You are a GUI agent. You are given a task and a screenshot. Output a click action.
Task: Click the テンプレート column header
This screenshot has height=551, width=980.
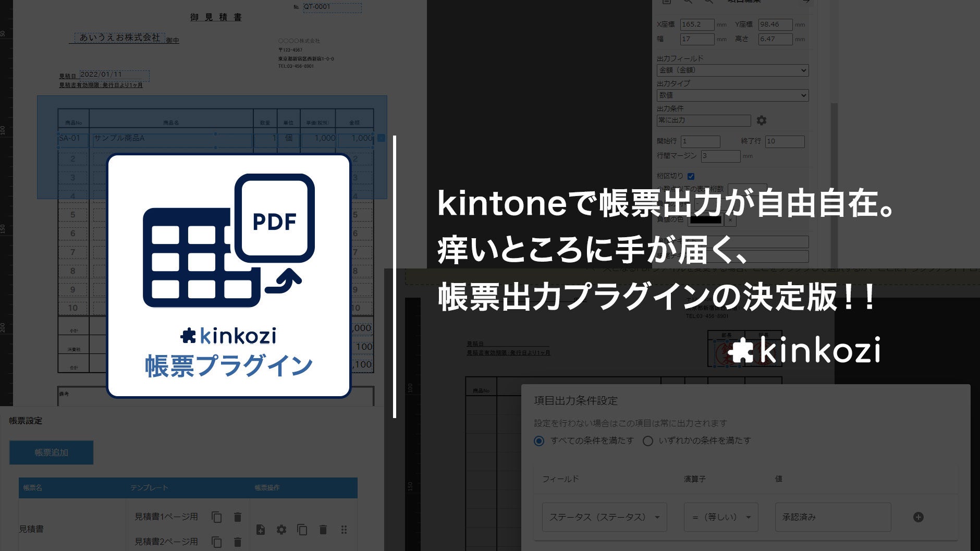coord(149,488)
